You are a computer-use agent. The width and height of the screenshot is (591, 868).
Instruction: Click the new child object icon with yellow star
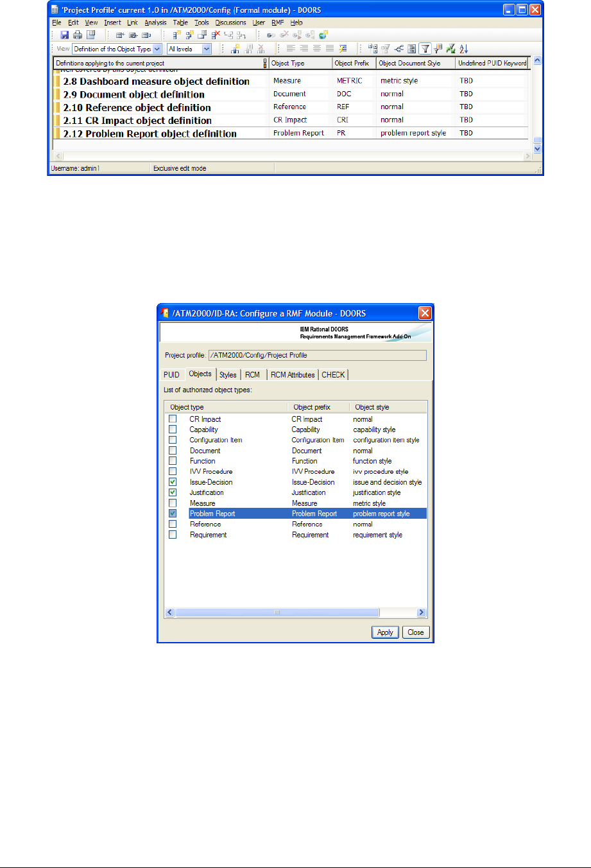coord(190,35)
